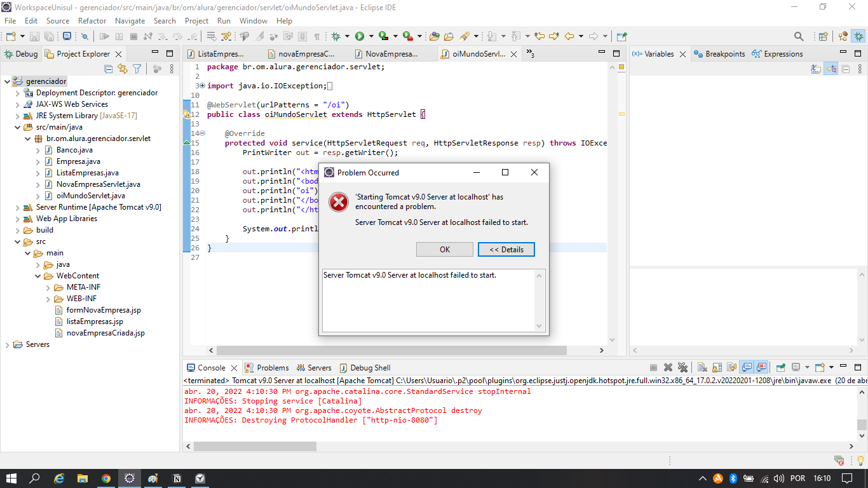868x488 pixels.
Task: Open the Debug launch dropdown arrow
Action: click(347, 36)
